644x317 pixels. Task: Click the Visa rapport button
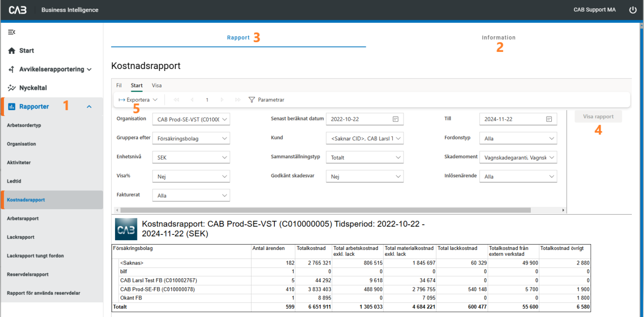pyautogui.click(x=598, y=117)
